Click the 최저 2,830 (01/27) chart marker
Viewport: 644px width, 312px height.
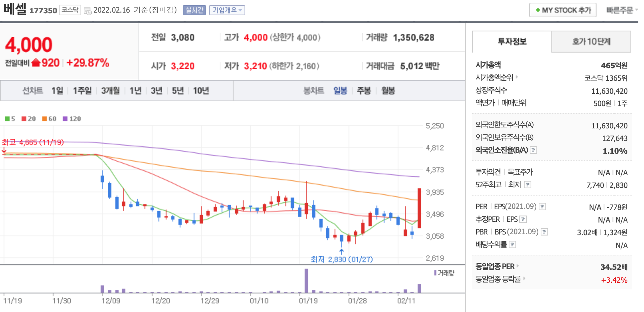tap(342, 259)
